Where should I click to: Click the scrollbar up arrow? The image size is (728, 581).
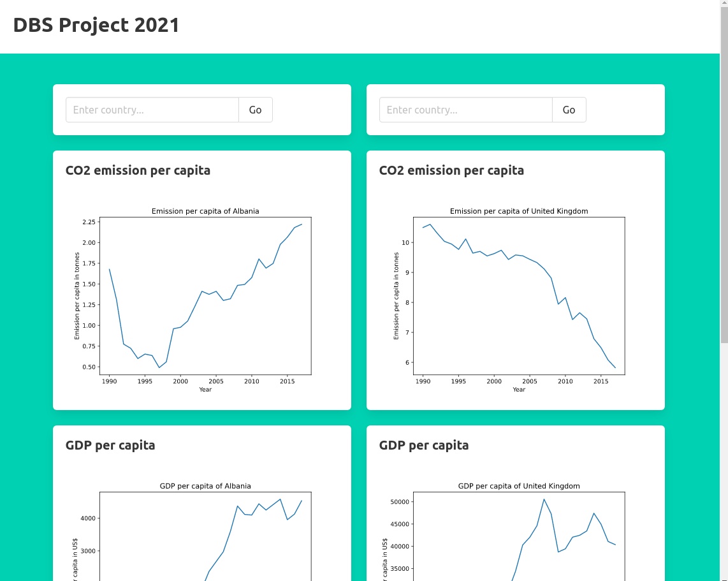click(724, 3)
